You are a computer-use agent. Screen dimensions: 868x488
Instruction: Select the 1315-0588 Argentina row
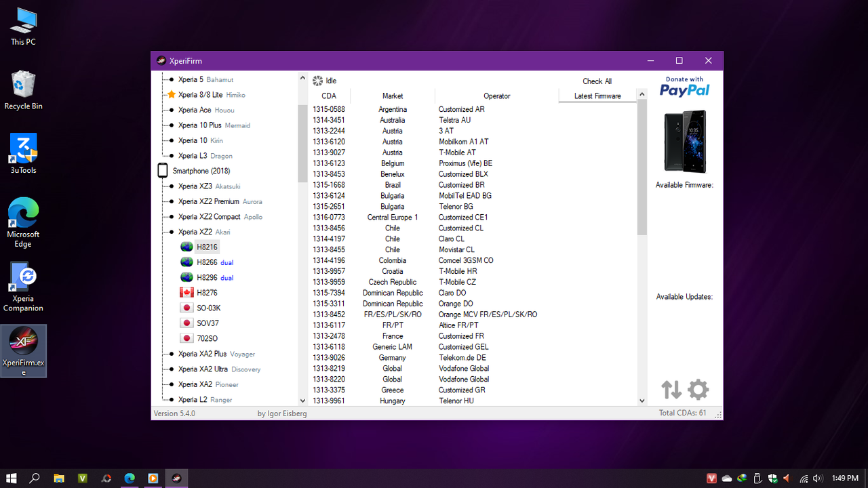click(x=473, y=109)
